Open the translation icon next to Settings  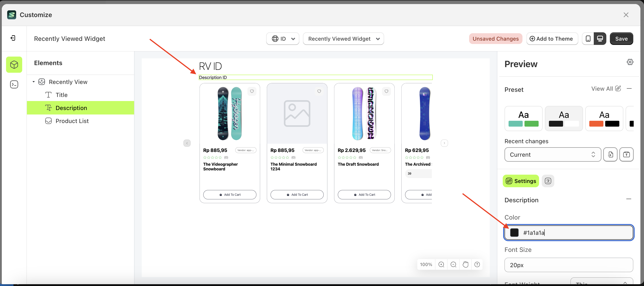(548, 181)
